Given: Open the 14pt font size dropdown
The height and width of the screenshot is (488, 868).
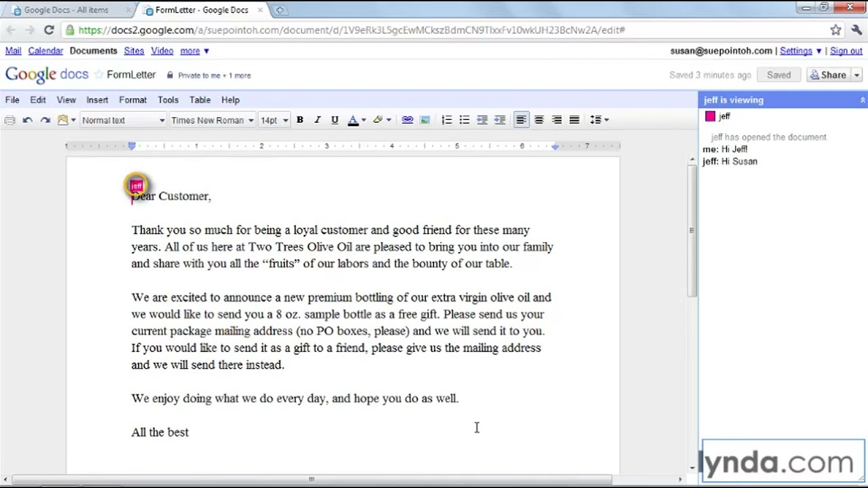Looking at the screenshot, I should coord(274,120).
